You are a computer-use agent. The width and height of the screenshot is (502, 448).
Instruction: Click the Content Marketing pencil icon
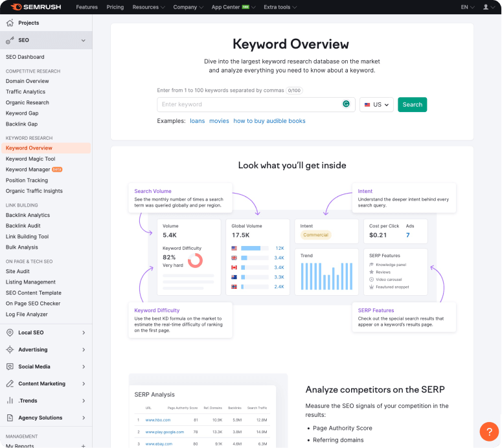[10, 383]
